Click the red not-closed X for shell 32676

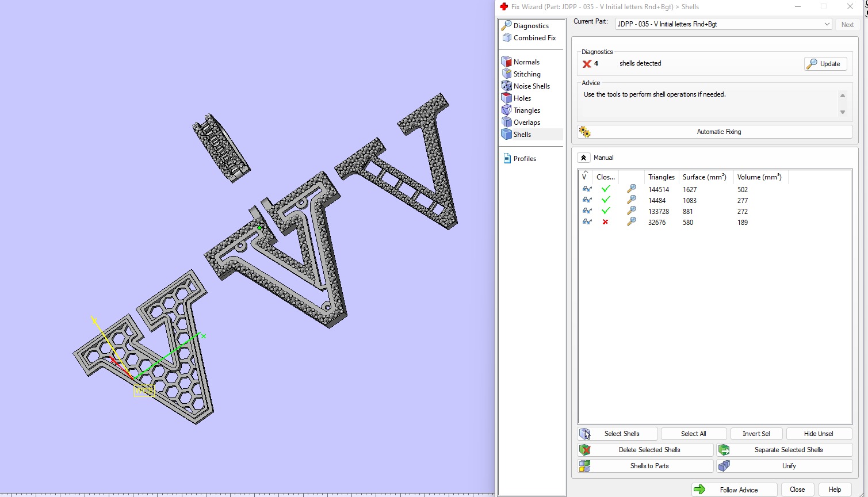coord(605,222)
